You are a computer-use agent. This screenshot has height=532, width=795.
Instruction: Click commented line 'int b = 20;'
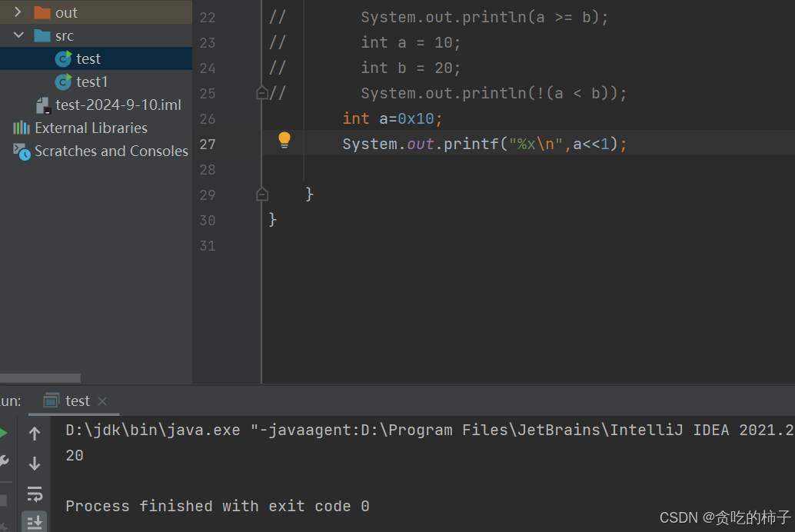411,68
